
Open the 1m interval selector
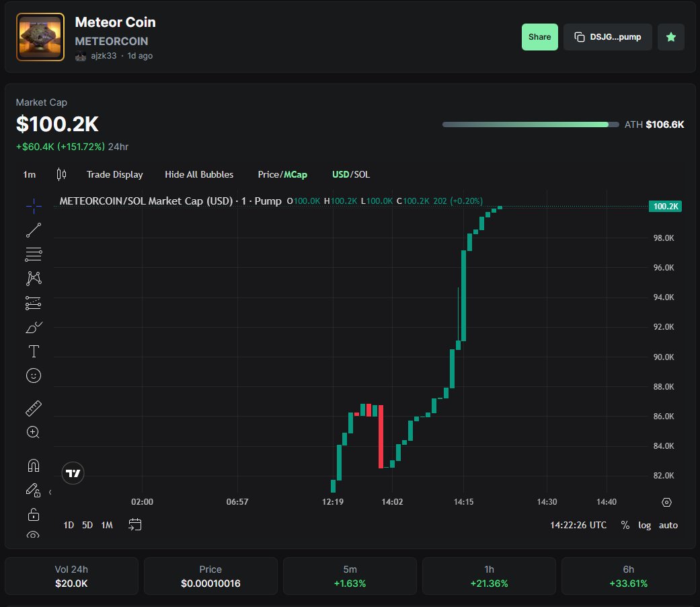pos(30,175)
